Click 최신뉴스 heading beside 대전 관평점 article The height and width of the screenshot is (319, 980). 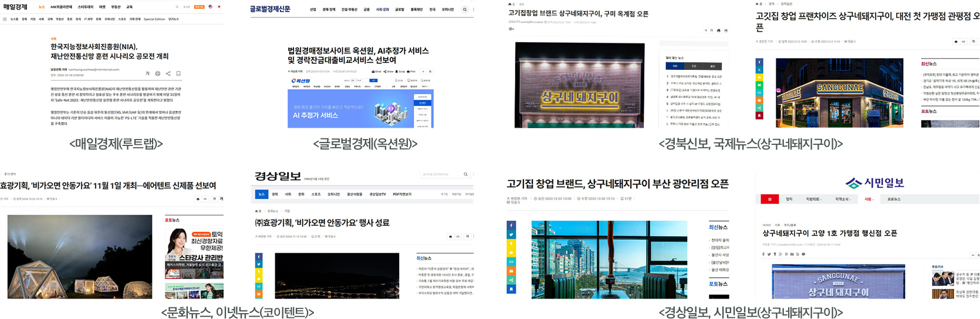click(929, 63)
